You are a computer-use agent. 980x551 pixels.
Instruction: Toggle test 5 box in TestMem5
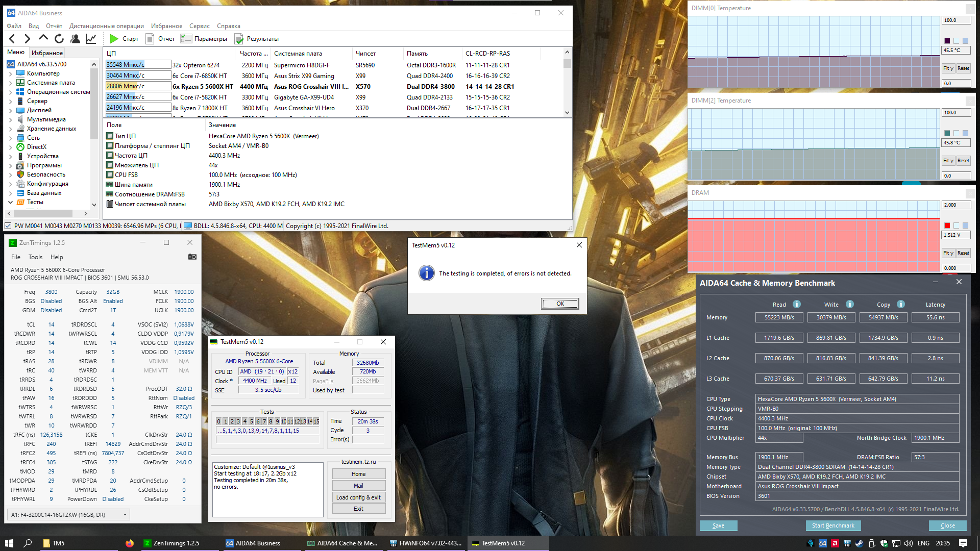tap(251, 421)
